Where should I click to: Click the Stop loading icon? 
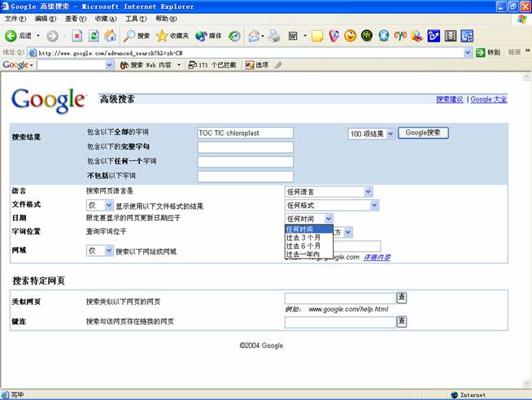point(77,36)
